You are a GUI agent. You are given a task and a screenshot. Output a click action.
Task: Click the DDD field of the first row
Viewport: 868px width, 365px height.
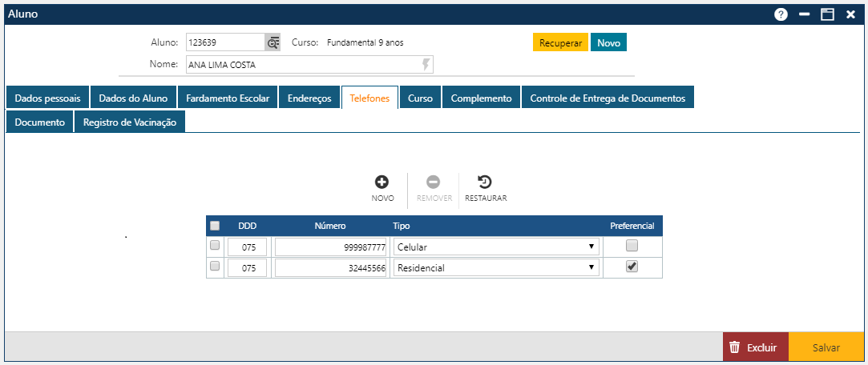click(x=248, y=247)
